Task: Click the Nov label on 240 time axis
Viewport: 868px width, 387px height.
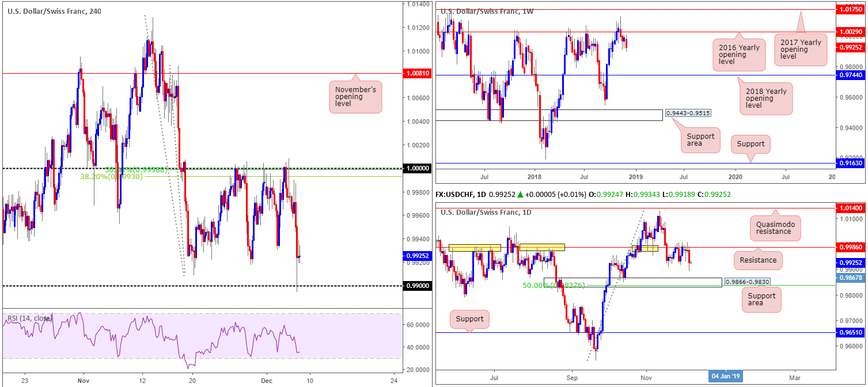Action: [84, 380]
